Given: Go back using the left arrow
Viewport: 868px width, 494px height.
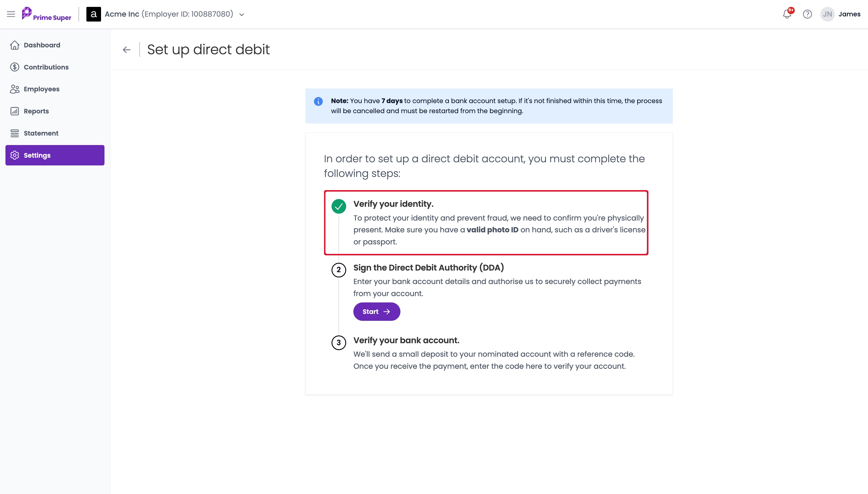Looking at the screenshot, I should [127, 50].
